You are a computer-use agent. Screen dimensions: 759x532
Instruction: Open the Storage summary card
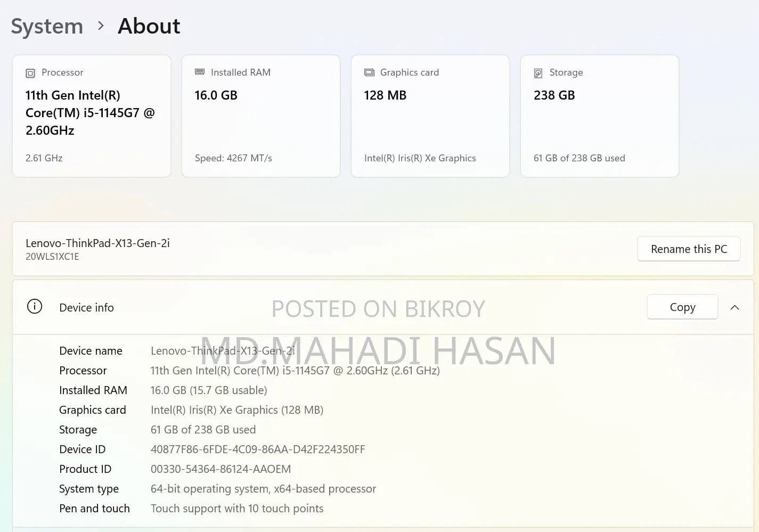(x=600, y=116)
